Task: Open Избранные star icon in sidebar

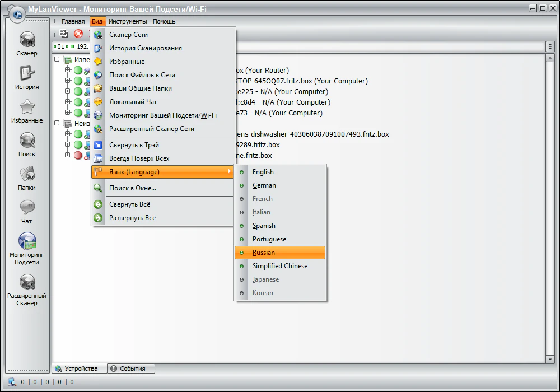Action: tap(27, 111)
